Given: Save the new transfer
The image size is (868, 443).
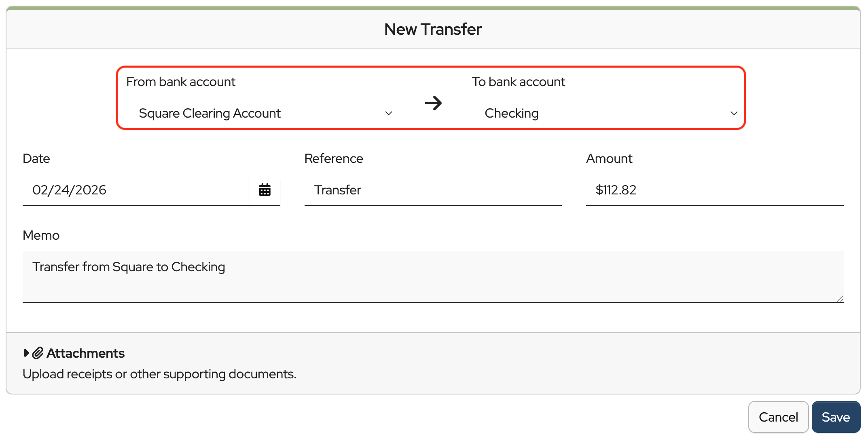Looking at the screenshot, I should click(x=836, y=417).
